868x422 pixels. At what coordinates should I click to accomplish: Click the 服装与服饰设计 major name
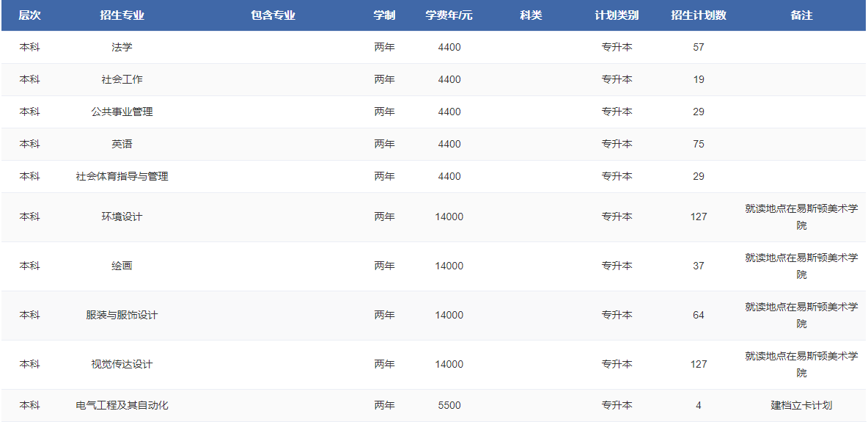tap(122, 315)
